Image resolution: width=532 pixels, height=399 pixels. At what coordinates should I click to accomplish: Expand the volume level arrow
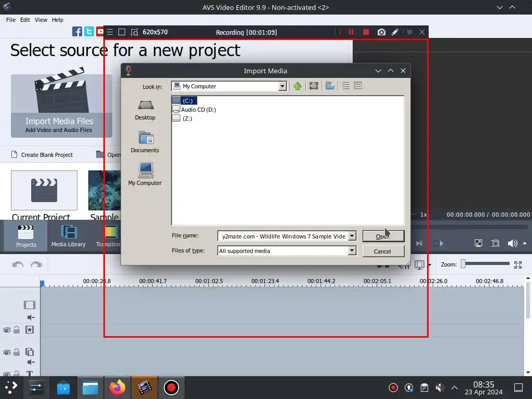pyautogui.click(x=525, y=243)
